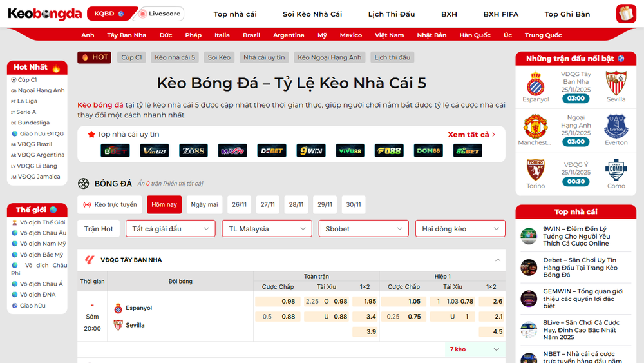The width and height of the screenshot is (644, 363).
Task: Switch to KQBD toggle
Action: (109, 14)
